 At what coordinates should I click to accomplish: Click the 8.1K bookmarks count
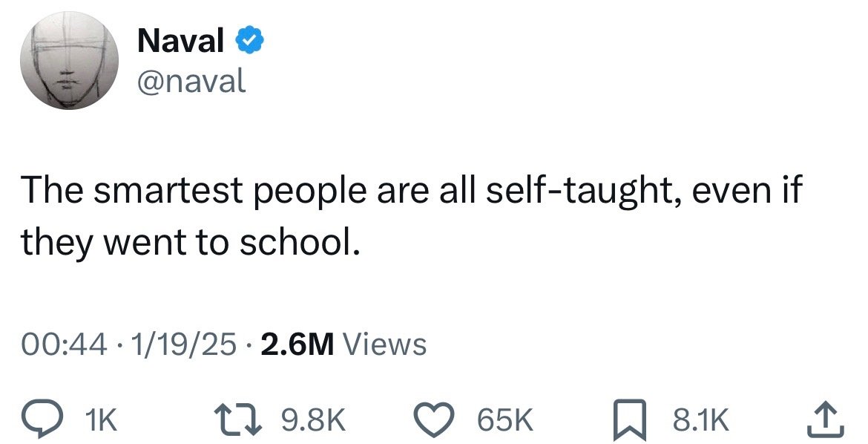pyautogui.click(x=701, y=420)
